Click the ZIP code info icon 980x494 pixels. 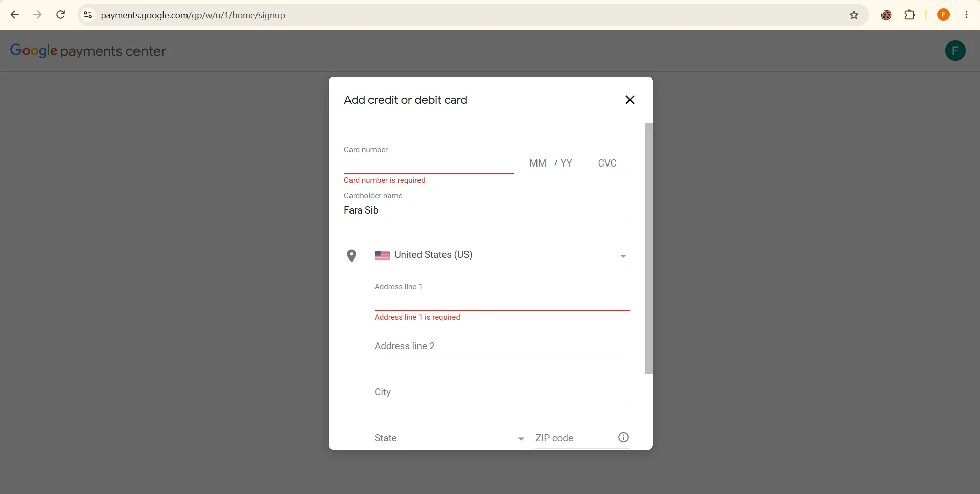click(623, 437)
